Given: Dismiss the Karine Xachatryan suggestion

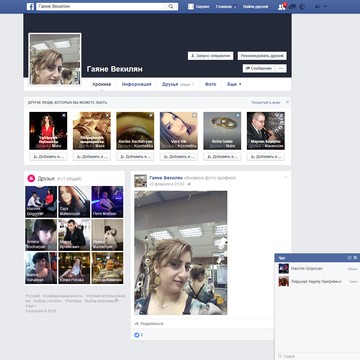Looking at the screenshot, I should coord(151,115).
